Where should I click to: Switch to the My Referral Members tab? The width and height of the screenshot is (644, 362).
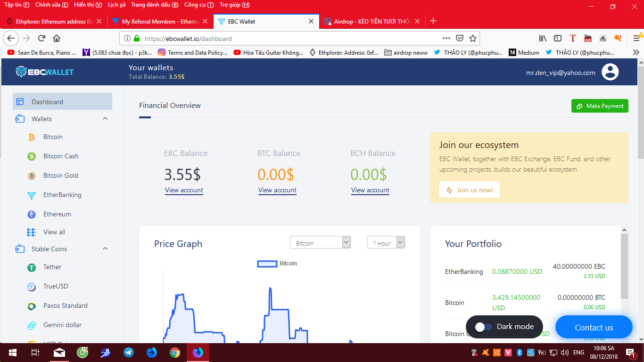coord(160,21)
